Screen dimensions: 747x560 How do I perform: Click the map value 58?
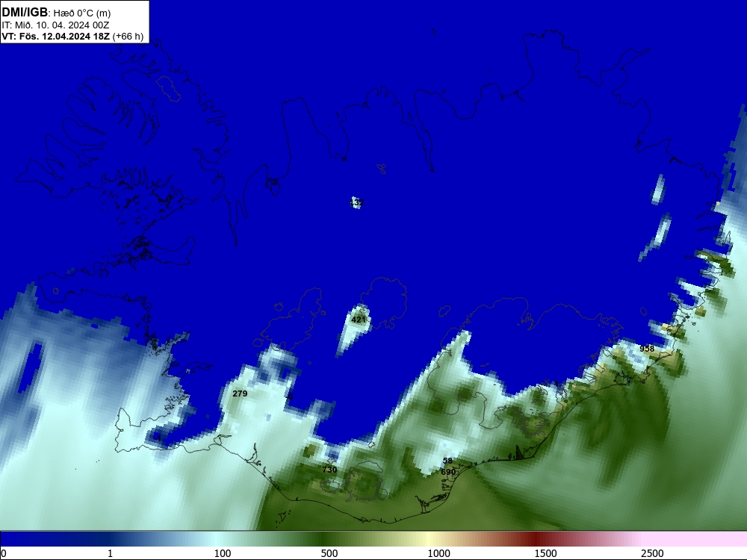coord(447,461)
